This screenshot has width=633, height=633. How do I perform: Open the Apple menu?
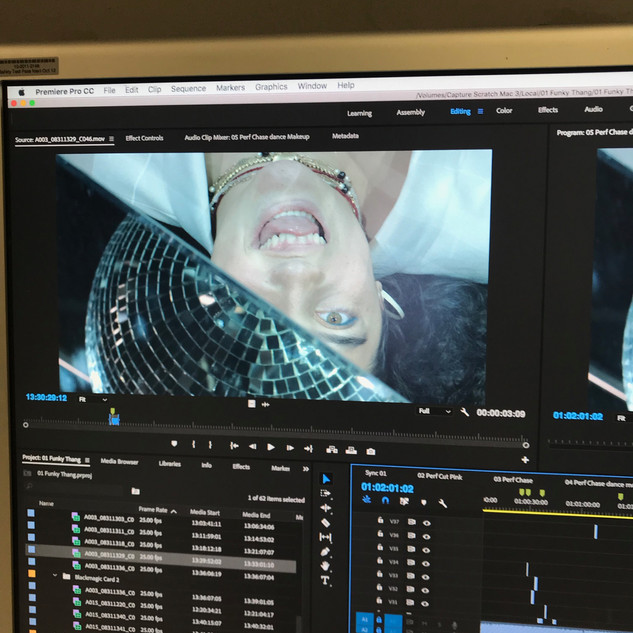point(21,92)
